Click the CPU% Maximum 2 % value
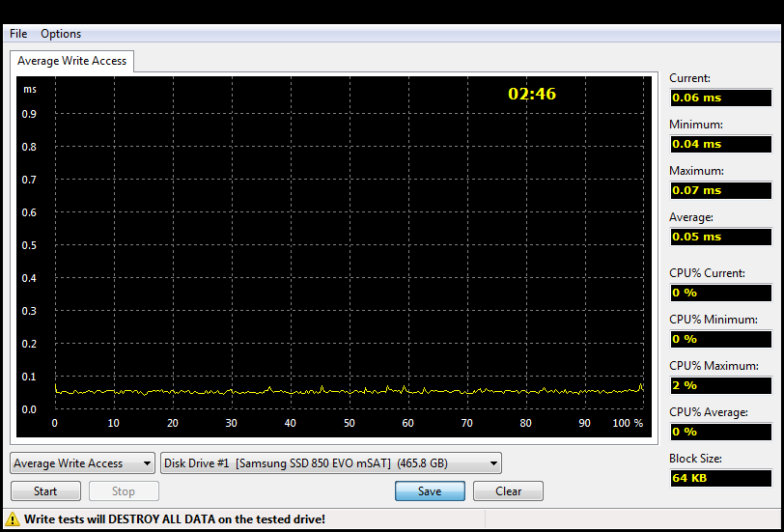The image size is (784, 532). click(x=721, y=385)
